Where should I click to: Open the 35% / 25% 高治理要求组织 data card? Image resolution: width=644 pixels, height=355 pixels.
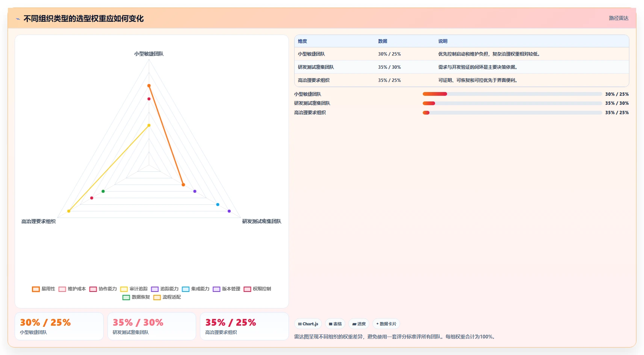click(x=244, y=326)
